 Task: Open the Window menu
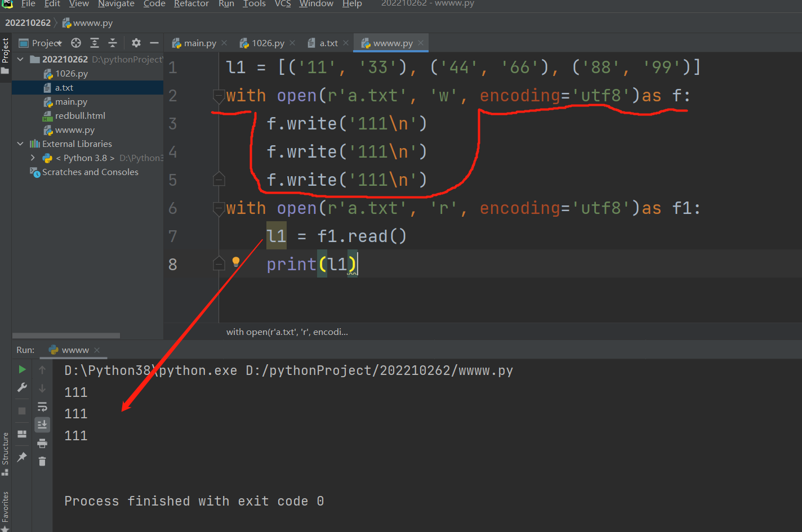point(316,4)
